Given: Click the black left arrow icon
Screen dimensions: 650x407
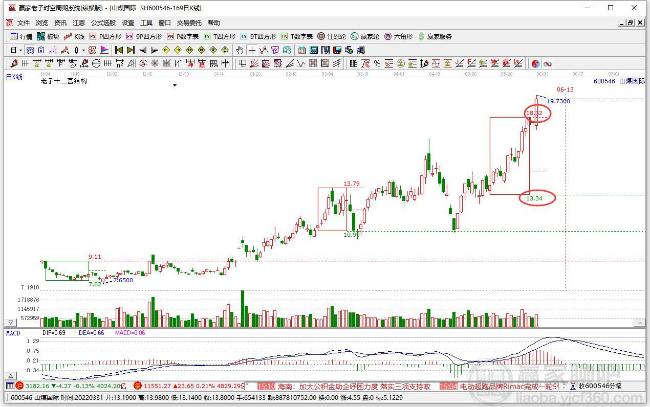Looking at the screenshot, I should (143, 50).
